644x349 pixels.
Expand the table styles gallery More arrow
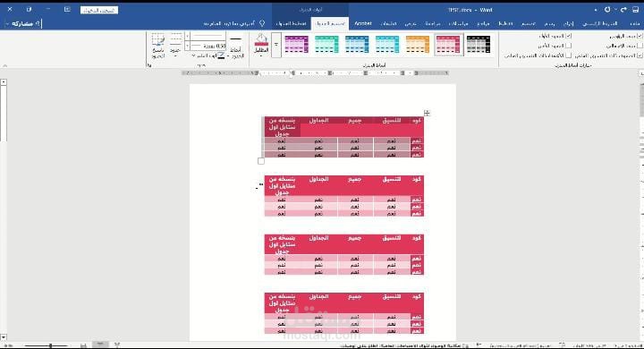pos(276,45)
